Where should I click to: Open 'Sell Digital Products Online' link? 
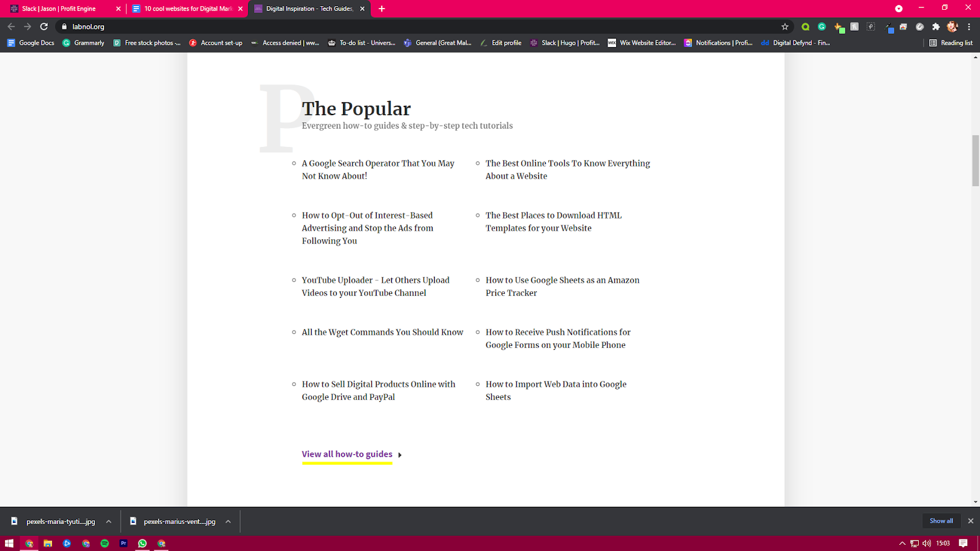(379, 391)
